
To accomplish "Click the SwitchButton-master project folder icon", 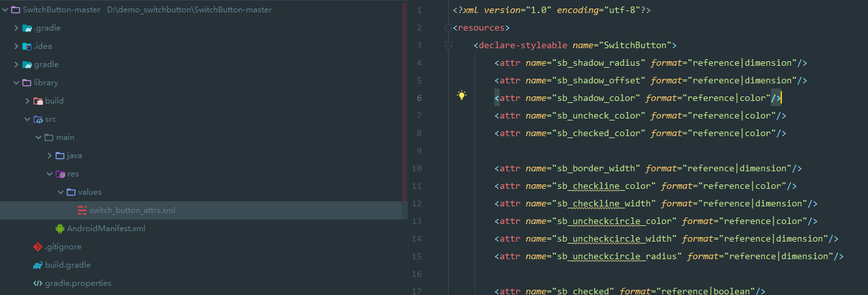I will click(x=16, y=10).
